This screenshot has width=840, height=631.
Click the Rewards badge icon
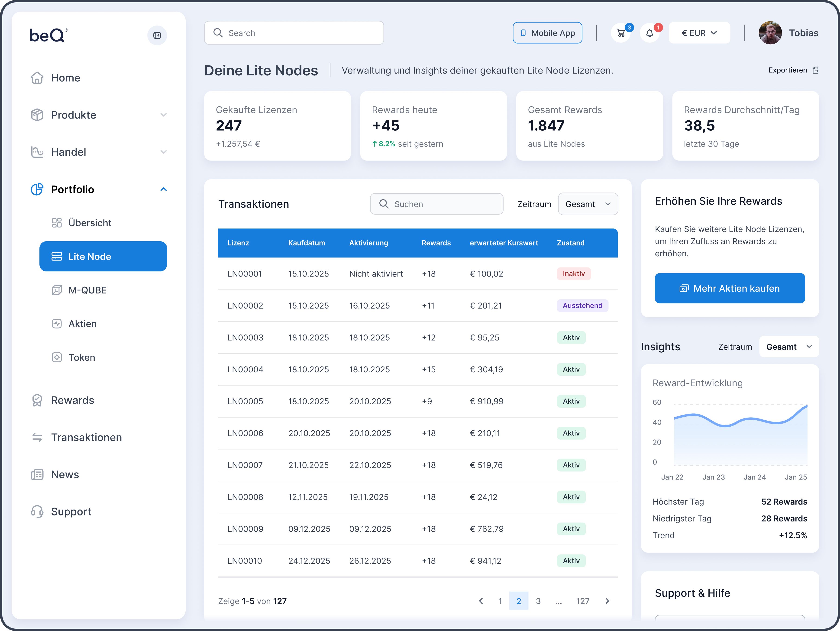click(37, 400)
